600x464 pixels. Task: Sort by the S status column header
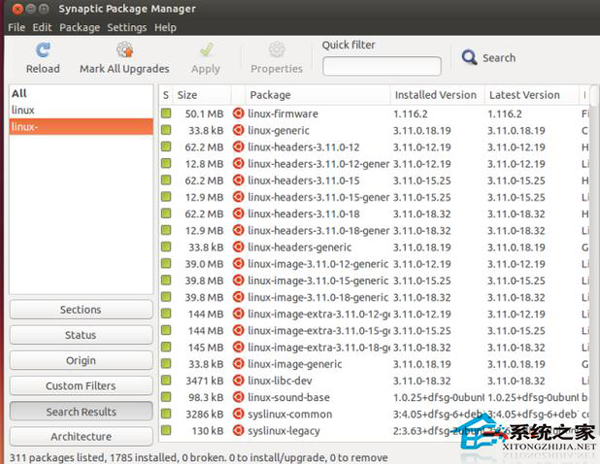point(166,95)
